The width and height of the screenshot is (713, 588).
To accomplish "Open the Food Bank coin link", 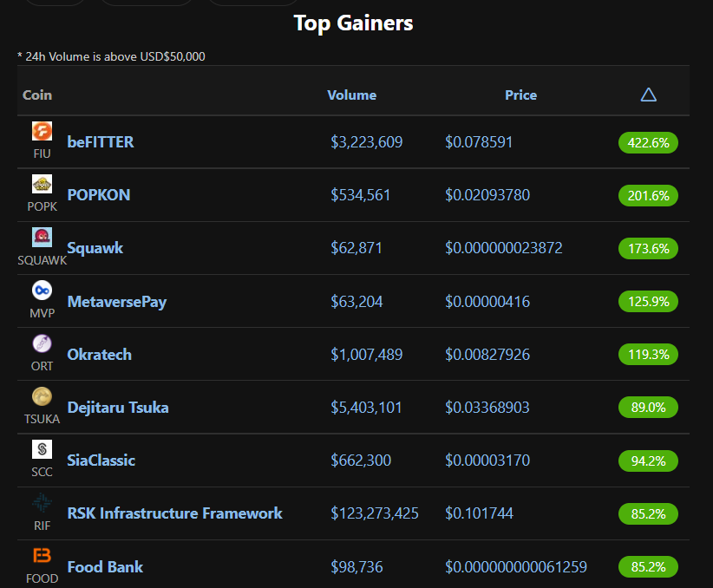I will coord(105,566).
